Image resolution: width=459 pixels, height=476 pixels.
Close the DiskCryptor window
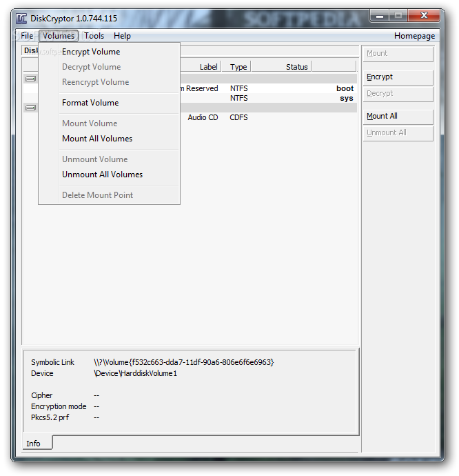tap(424, 15)
